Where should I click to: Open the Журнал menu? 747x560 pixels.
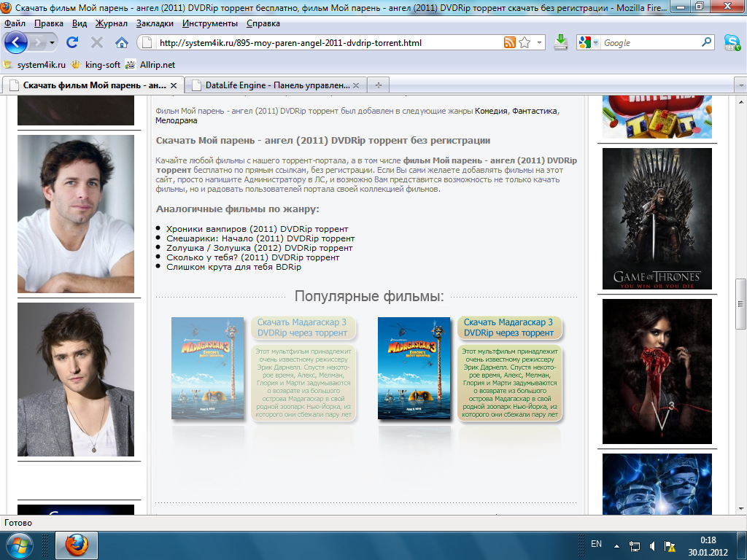111,23
